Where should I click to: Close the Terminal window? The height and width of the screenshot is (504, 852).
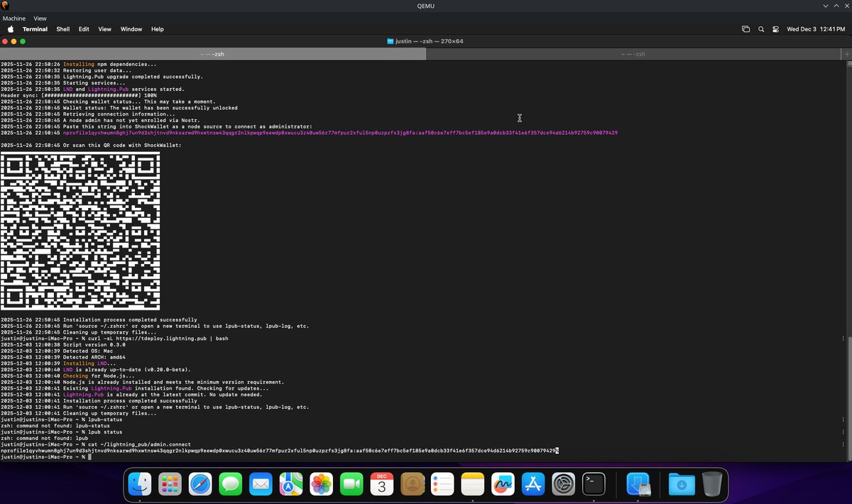click(x=5, y=41)
